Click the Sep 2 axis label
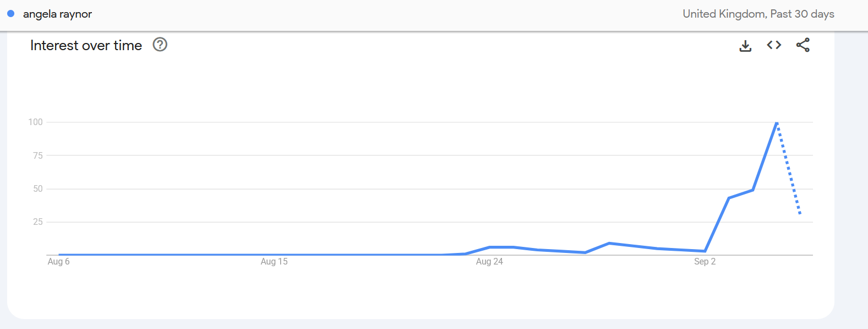This screenshot has height=329, width=868. point(705,262)
